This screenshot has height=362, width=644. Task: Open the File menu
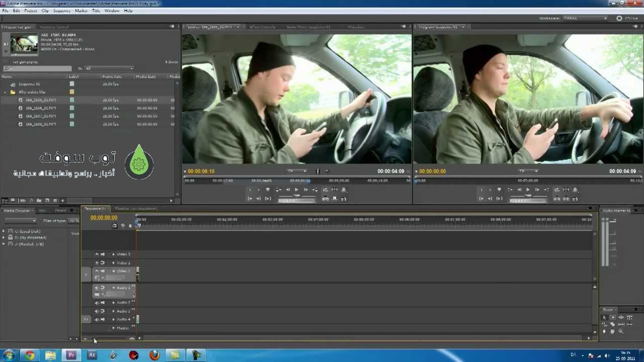pos(5,11)
